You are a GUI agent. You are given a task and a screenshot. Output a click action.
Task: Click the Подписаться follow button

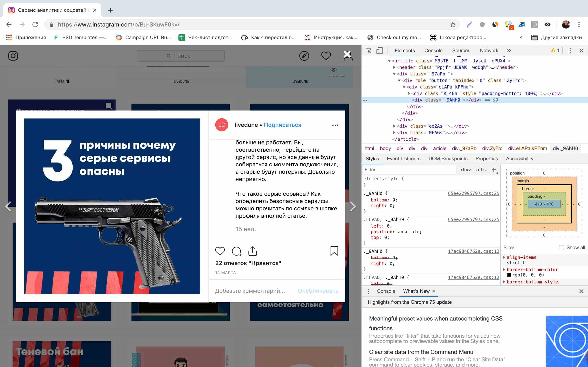(x=282, y=125)
